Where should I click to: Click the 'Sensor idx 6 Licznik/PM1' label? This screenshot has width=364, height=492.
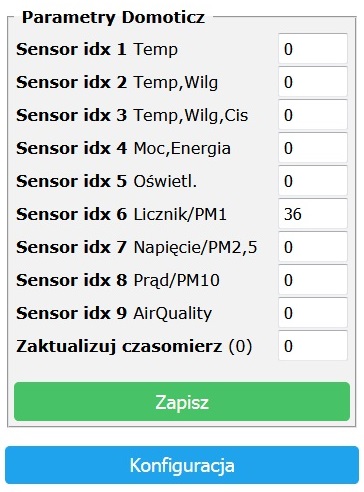122,214
